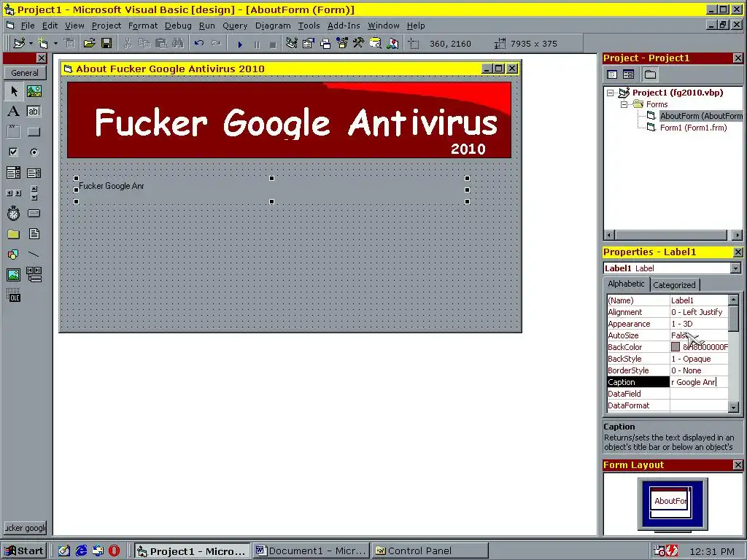
Task: Click properties list scroll down arrow
Action: tap(734, 406)
